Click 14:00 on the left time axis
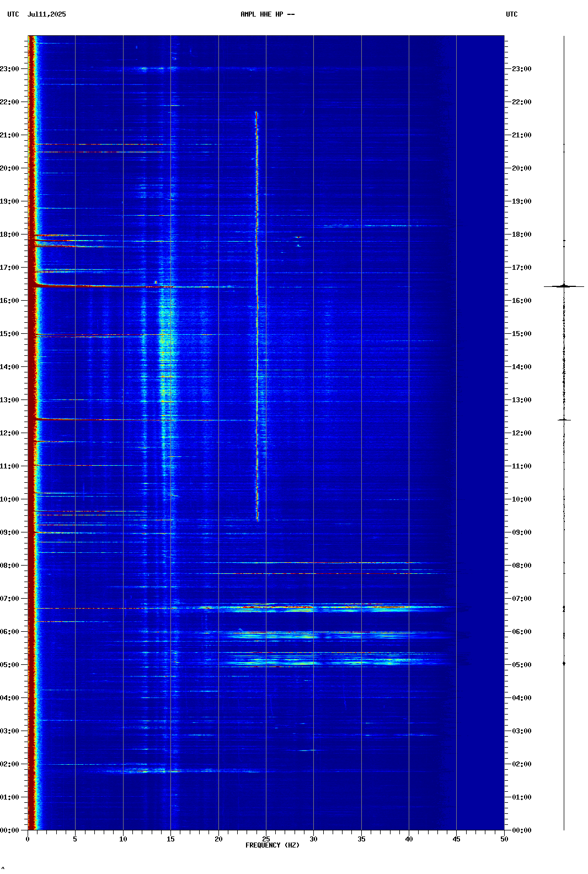Image resolution: width=588 pixels, height=874 pixels. 9,367
